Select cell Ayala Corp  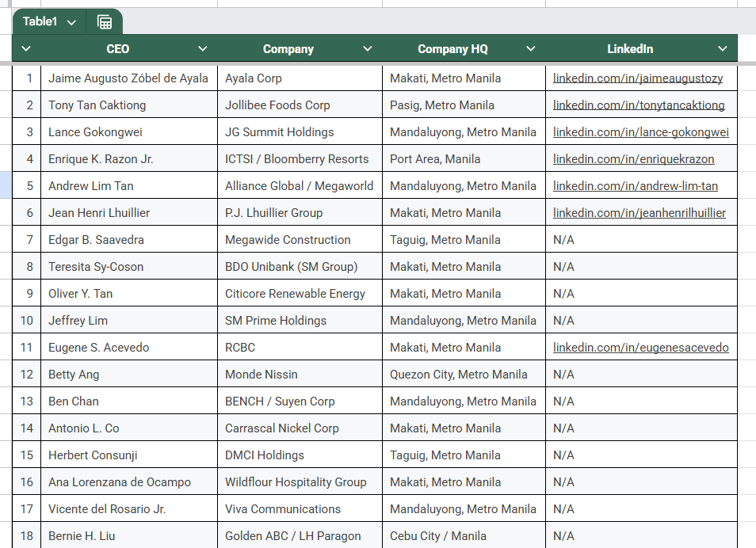(x=300, y=78)
